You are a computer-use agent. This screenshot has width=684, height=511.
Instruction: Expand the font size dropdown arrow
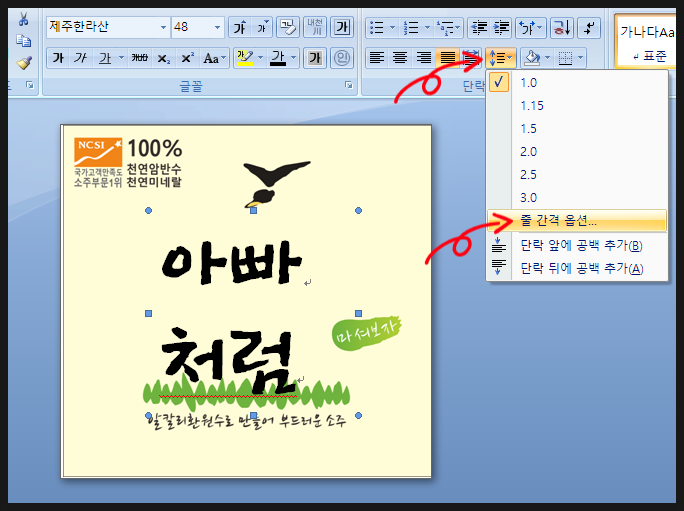click(x=217, y=27)
